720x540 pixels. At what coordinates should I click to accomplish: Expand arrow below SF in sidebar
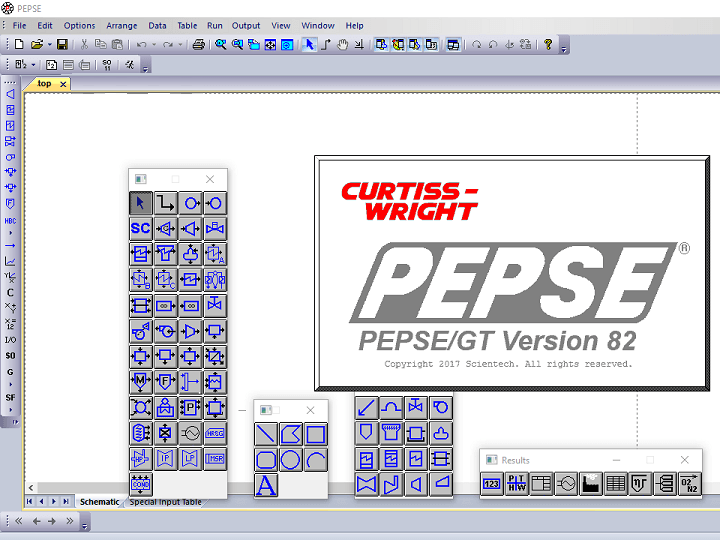(x=11, y=410)
